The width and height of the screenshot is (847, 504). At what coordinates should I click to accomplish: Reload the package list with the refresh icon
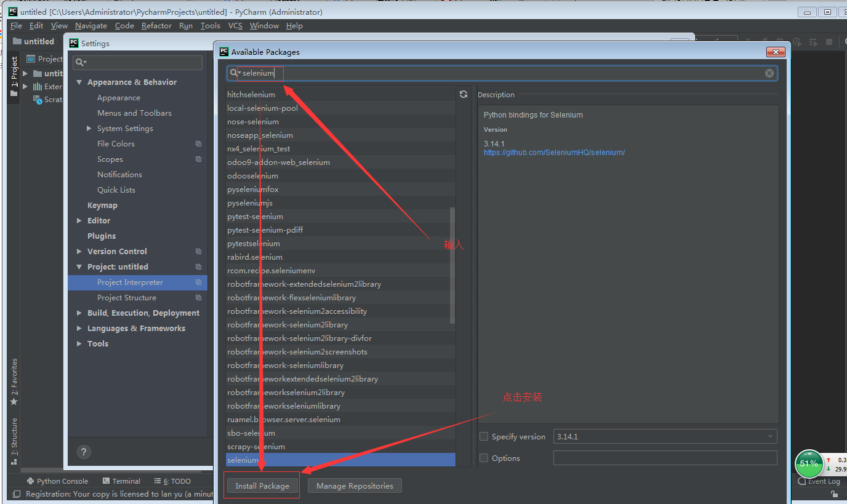tap(464, 94)
